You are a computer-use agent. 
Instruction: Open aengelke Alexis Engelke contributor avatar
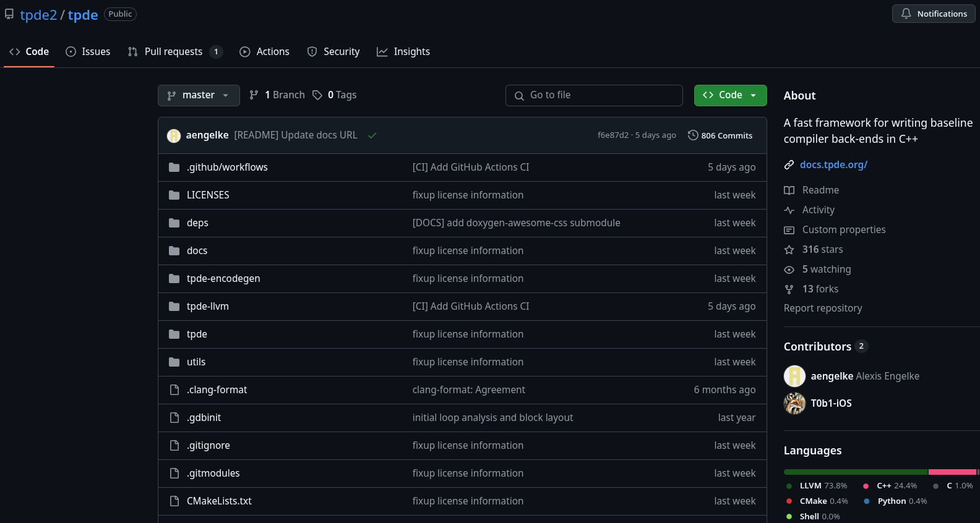point(794,376)
